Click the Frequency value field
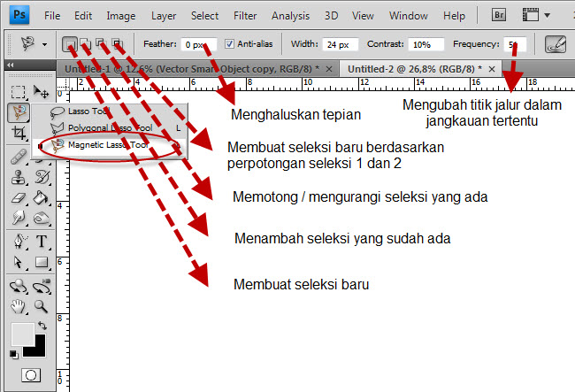The height and width of the screenshot is (392, 575). 515,45
